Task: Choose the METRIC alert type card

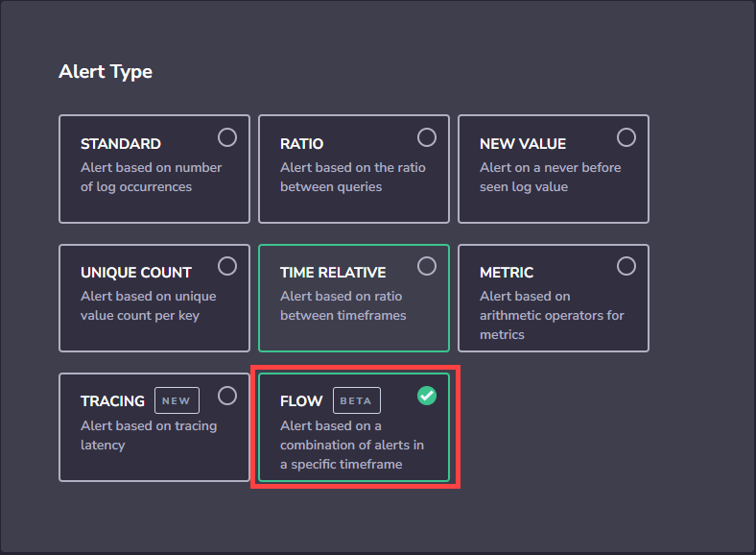Action: click(x=554, y=299)
